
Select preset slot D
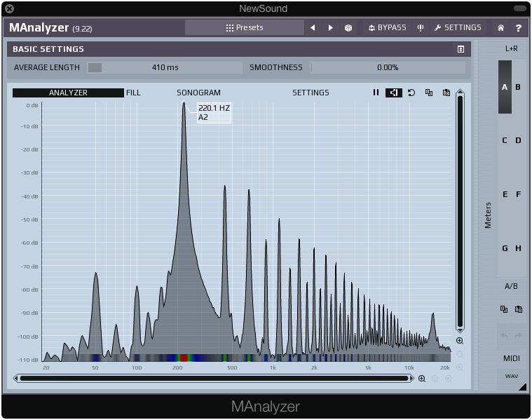pos(518,140)
